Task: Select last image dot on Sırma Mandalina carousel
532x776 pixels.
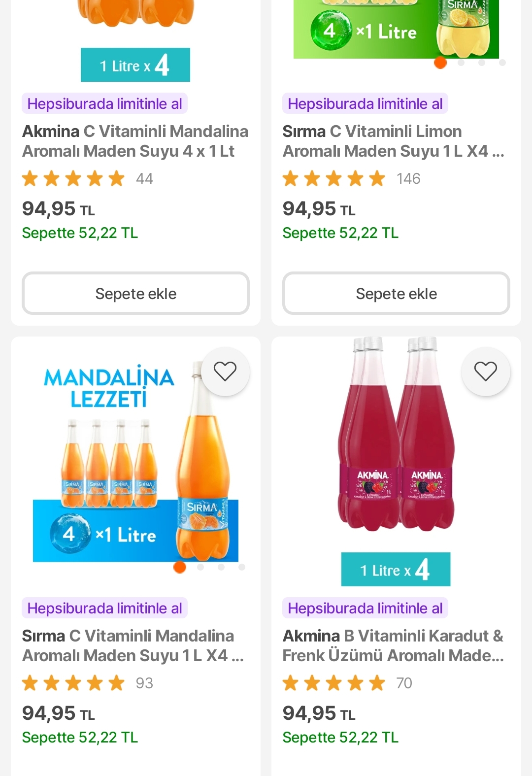Action: click(x=242, y=567)
